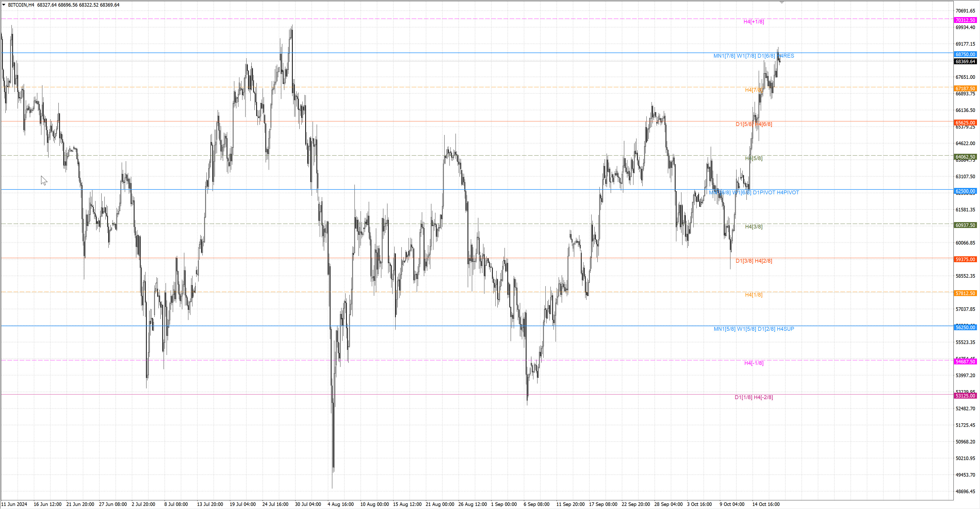Click the BITCOIN,H4 symbol title text

[x=21, y=5]
